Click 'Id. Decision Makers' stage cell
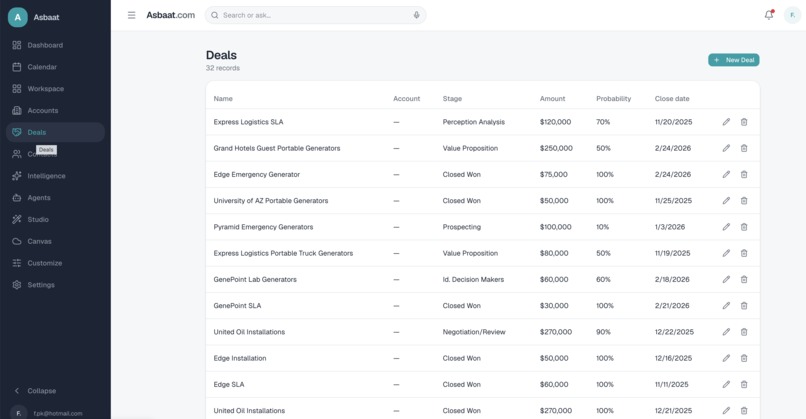 point(473,279)
